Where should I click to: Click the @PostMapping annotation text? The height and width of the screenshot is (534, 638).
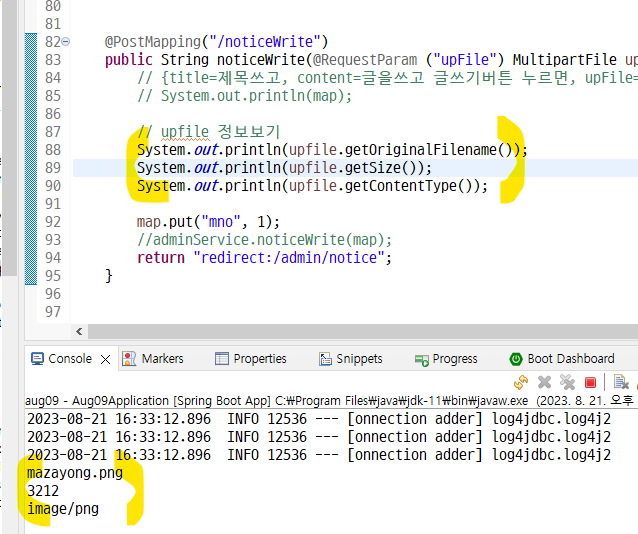(153, 42)
